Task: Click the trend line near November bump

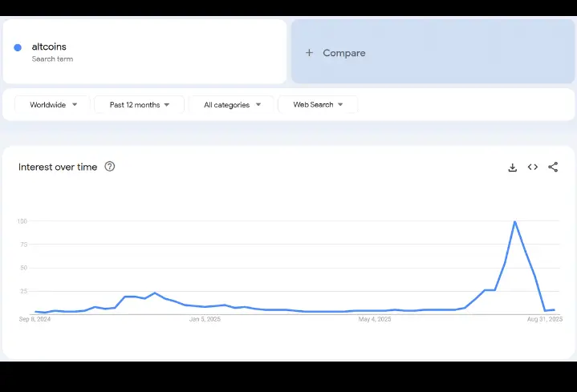Action: click(154, 293)
